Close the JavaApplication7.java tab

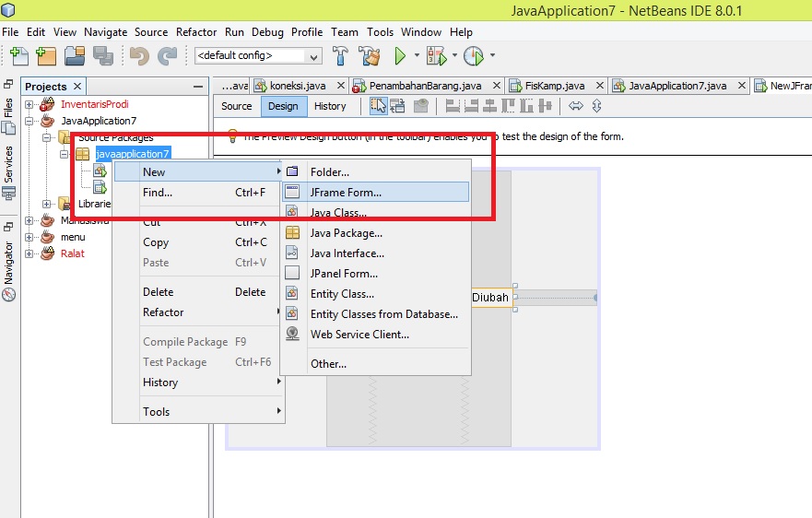click(x=742, y=85)
